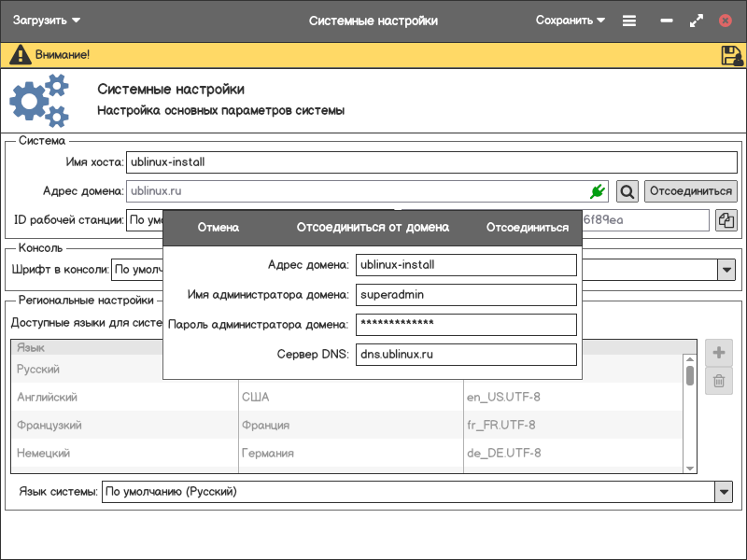Click the language list scrollbar down arrow
The width and height of the screenshot is (747, 560).
(690, 468)
